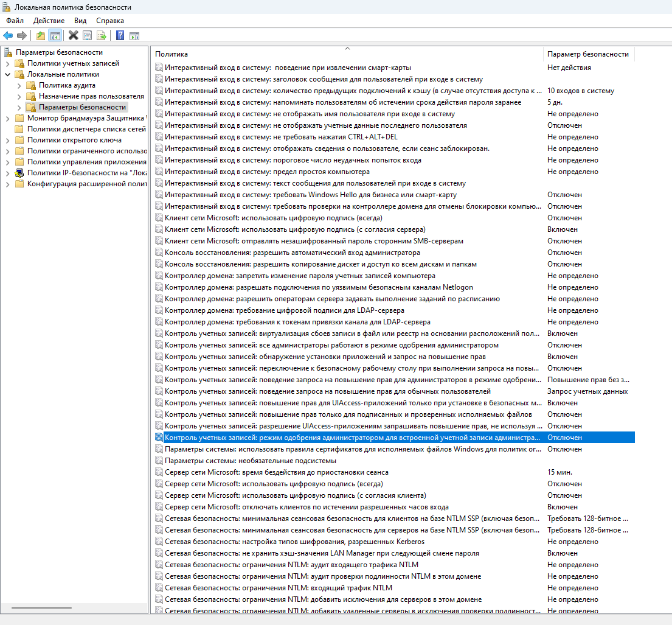Toggle the Show/Hide Console Tree icon

(55, 35)
